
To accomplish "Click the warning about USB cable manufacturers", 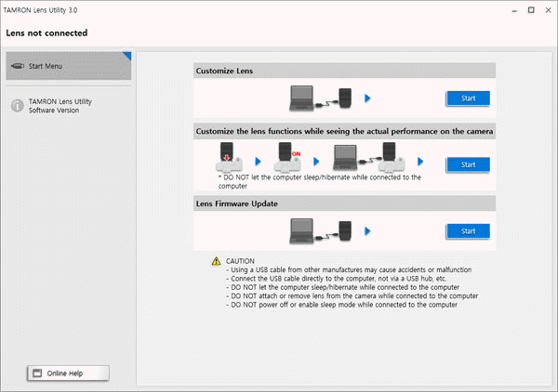I will click(x=349, y=269).
